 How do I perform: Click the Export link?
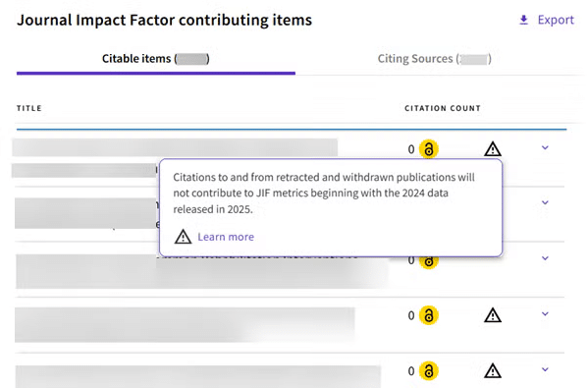pos(556,20)
